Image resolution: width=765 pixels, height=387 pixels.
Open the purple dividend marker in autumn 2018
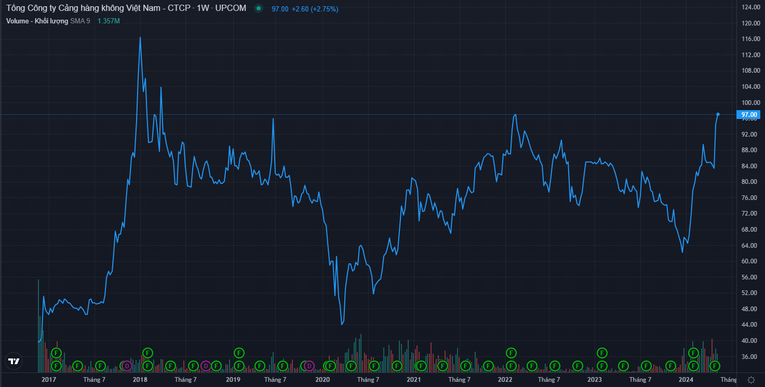tap(205, 366)
